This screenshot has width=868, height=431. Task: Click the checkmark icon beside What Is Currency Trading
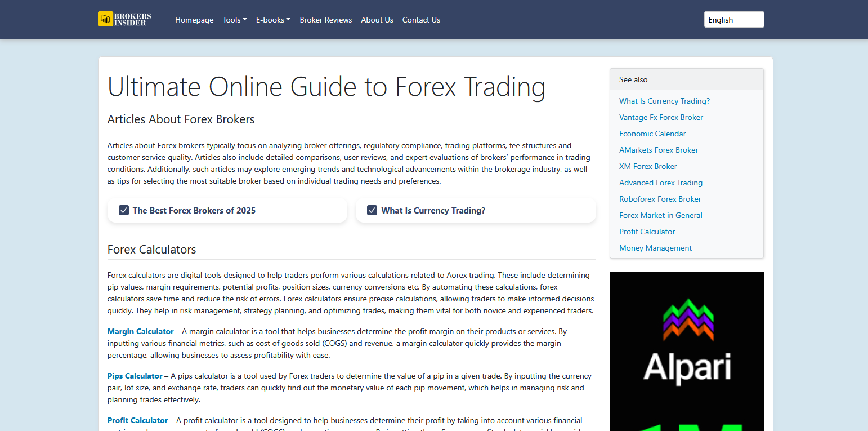372,210
